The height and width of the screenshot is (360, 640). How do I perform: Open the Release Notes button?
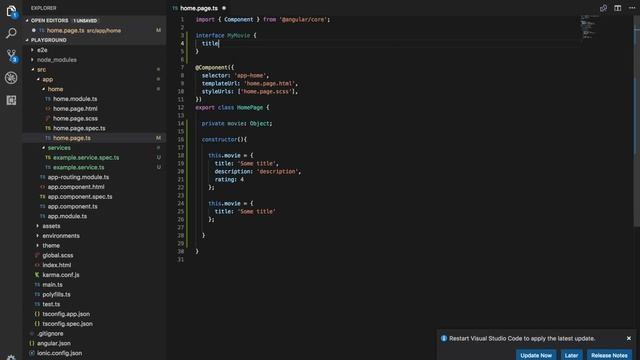609,355
